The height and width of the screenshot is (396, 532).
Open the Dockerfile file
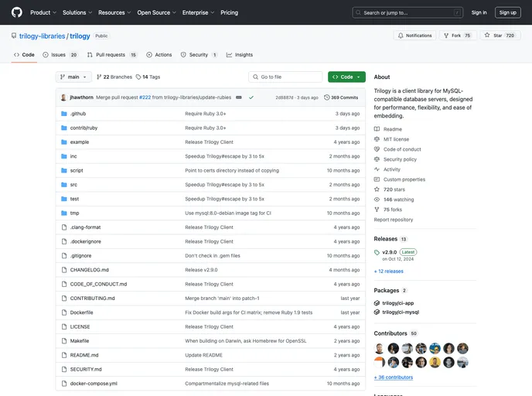(x=81, y=312)
